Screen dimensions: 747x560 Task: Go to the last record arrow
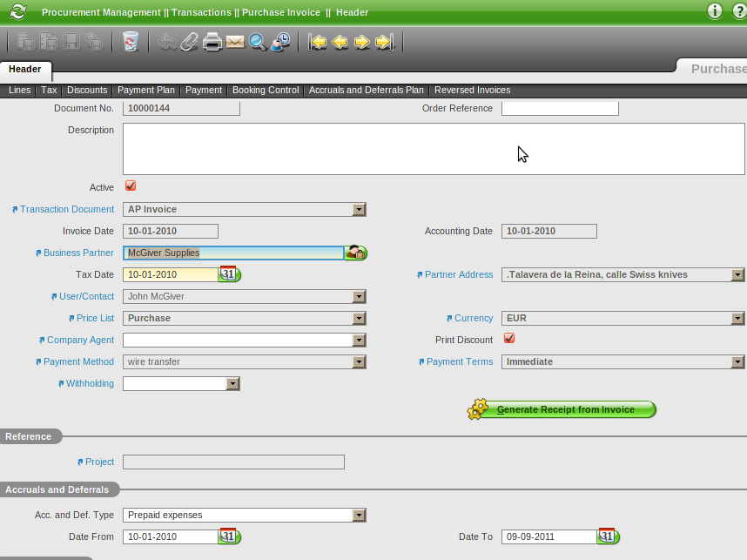click(x=385, y=42)
